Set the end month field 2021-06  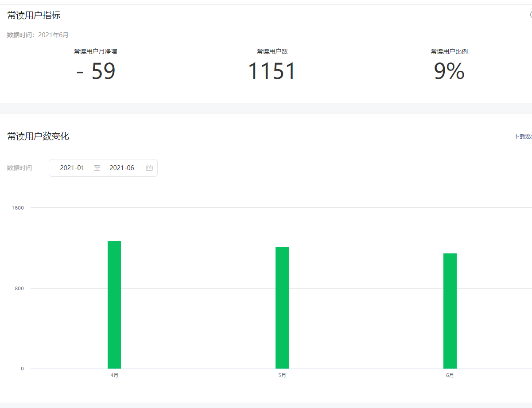click(122, 168)
